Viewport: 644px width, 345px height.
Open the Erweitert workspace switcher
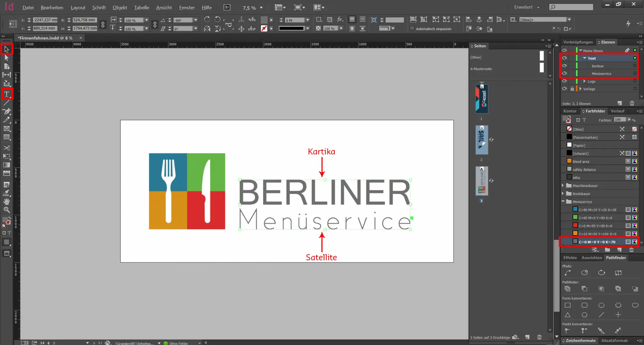(527, 7)
